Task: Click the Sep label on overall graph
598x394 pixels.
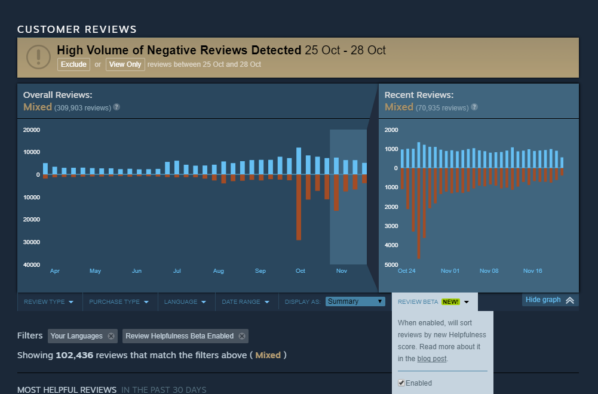Action: [260, 271]
